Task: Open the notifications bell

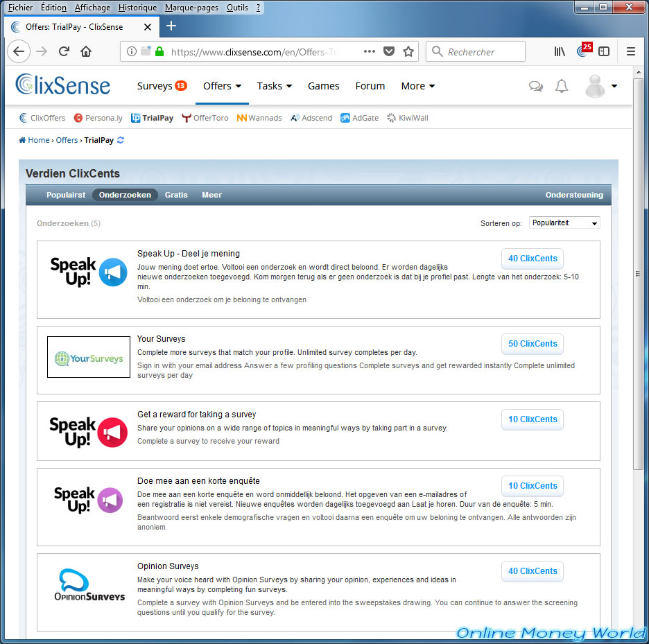Action: 561,86
